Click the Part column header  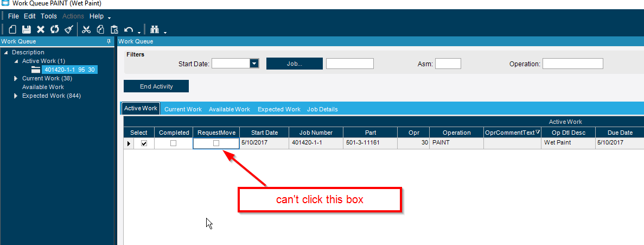[370, 133]
